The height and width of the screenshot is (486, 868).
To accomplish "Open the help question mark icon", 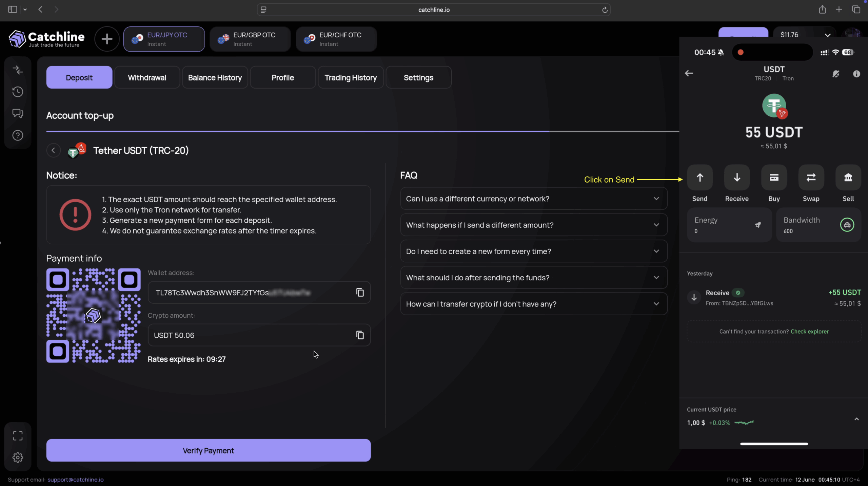I will pyautogui.click(x=18, y=135).
